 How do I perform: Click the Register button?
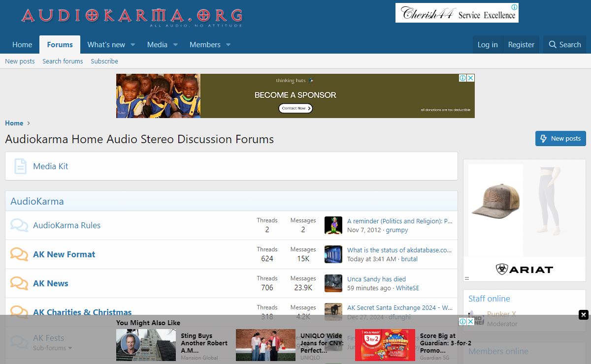coord(521,45)
